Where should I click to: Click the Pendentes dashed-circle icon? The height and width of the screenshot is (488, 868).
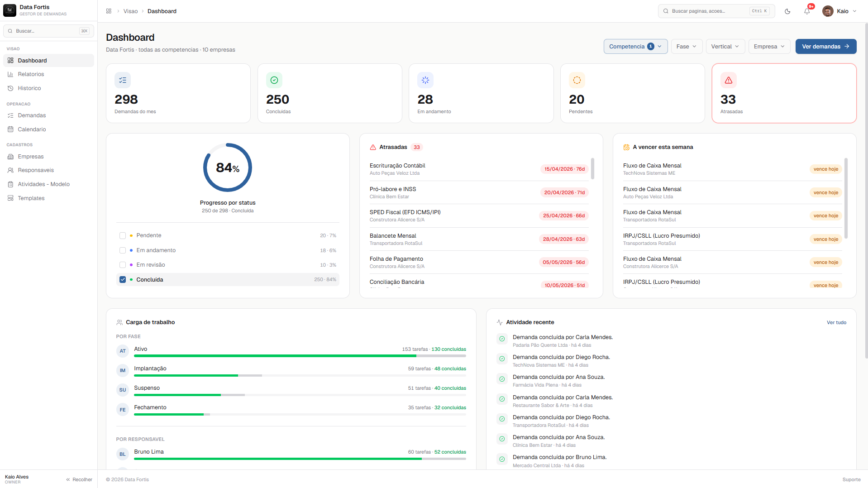tap(577, 80)
